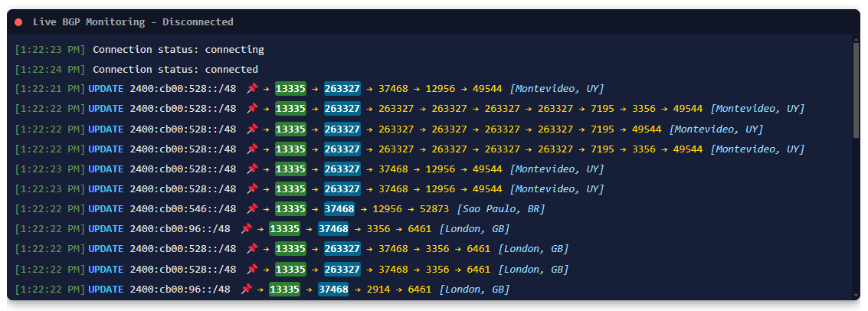The image size is (868, 311).
Task: Click AS 12956 in the Sao Paulo row
Action: 388,208
